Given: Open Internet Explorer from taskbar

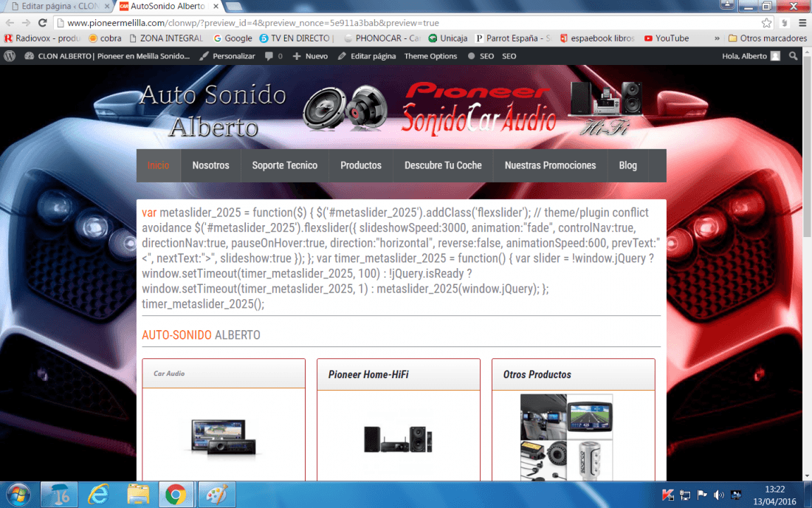Looking at the screenshot, I should pos(98,495).
